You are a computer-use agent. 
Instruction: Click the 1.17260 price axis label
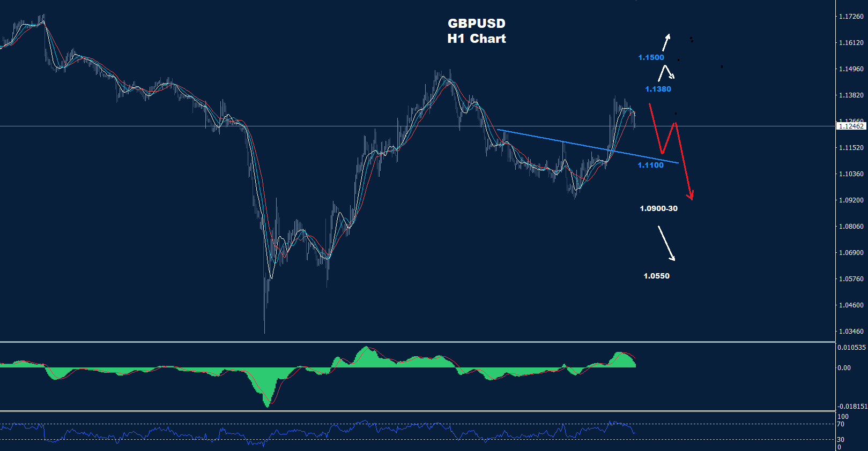pos(851,17)
